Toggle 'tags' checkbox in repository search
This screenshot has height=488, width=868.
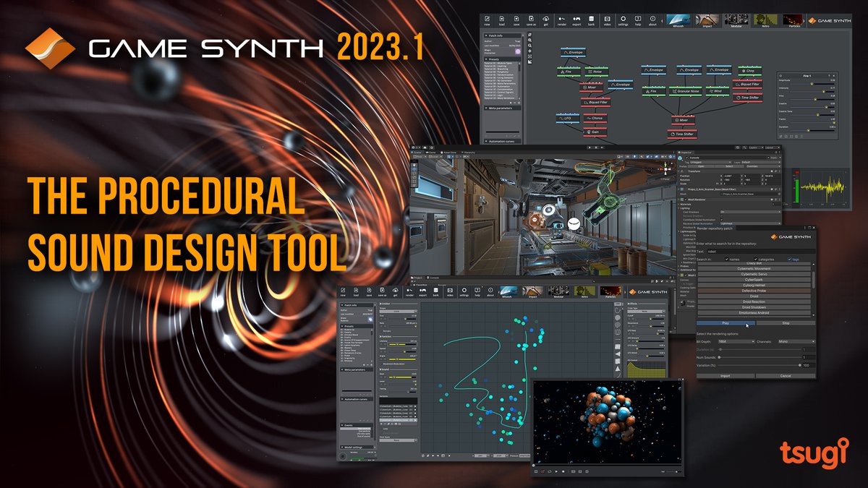[788, 259]
